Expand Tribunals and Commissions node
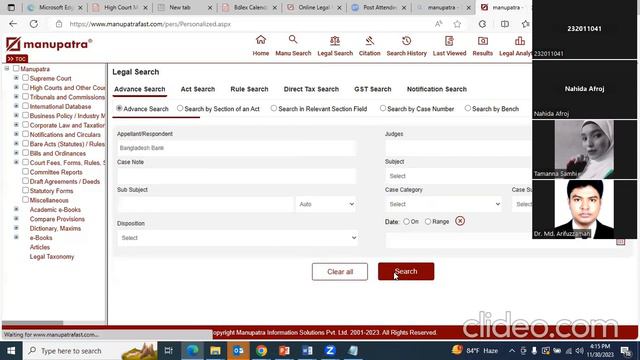Viewport: 640px width, 360px height. [16, 96]
